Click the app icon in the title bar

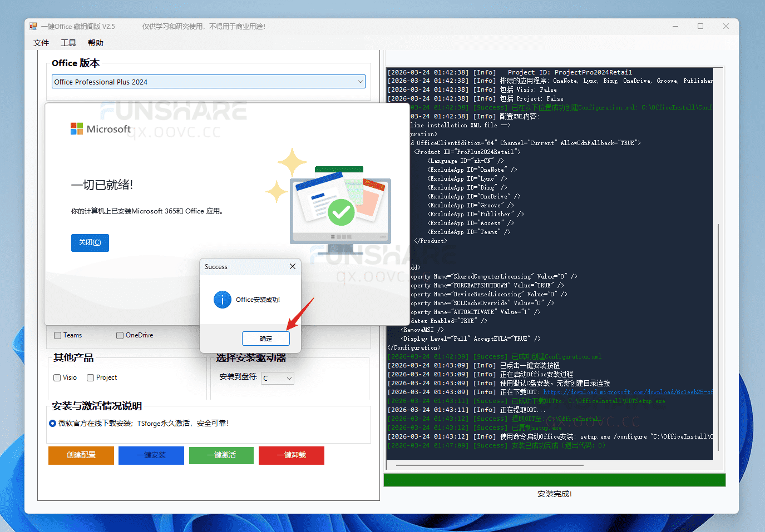coord(33,26)
